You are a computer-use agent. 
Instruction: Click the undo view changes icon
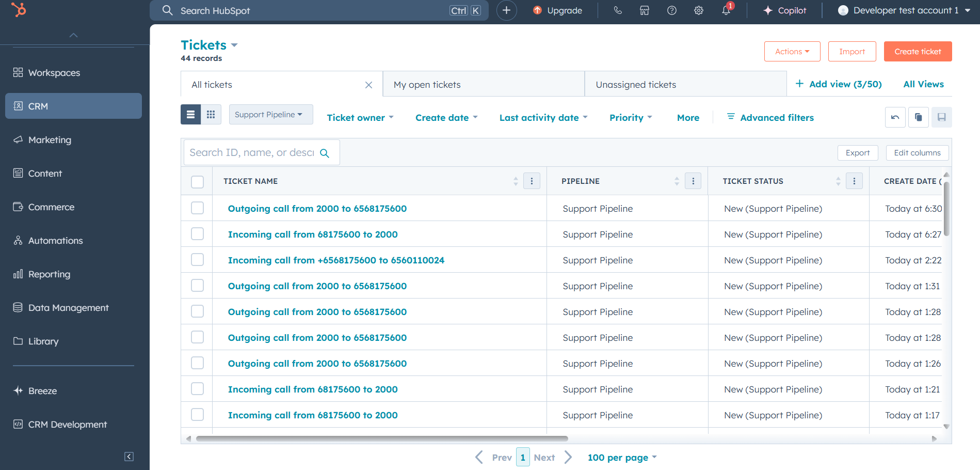[x=895, y=117]
